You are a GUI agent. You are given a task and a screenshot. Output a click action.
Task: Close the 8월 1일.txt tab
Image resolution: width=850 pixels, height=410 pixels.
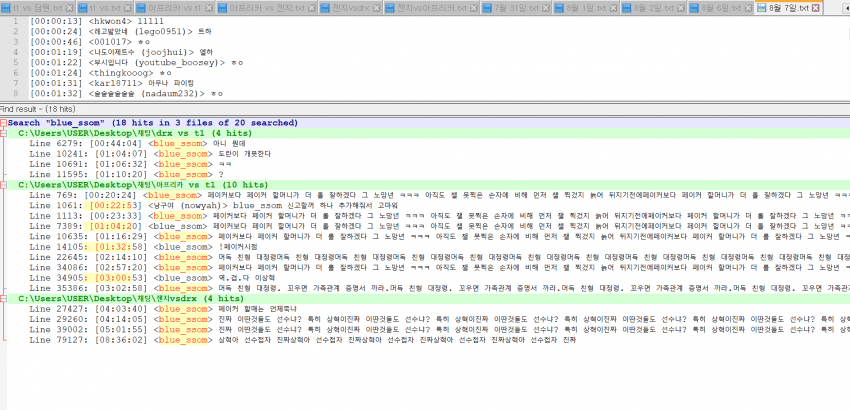tap(612, 8)
